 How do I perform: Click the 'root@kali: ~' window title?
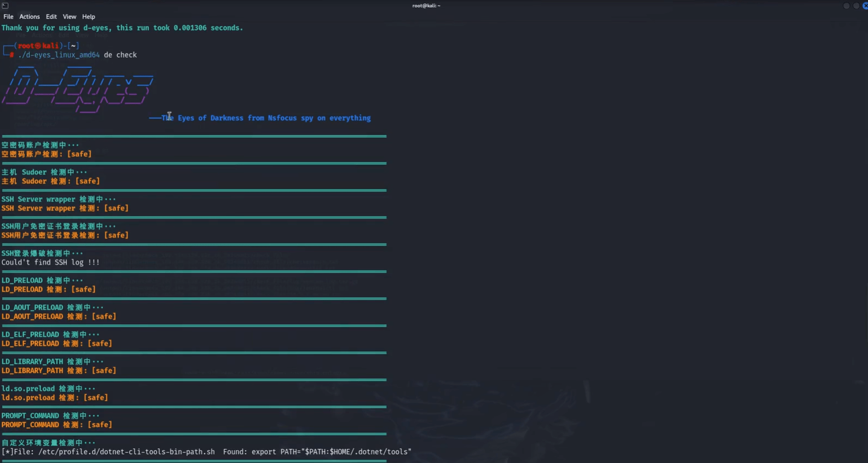coord(426,5)
